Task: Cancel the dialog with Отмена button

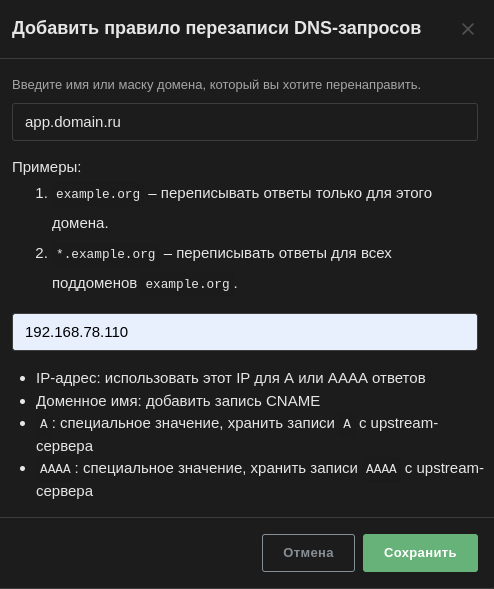Action: 308,553
